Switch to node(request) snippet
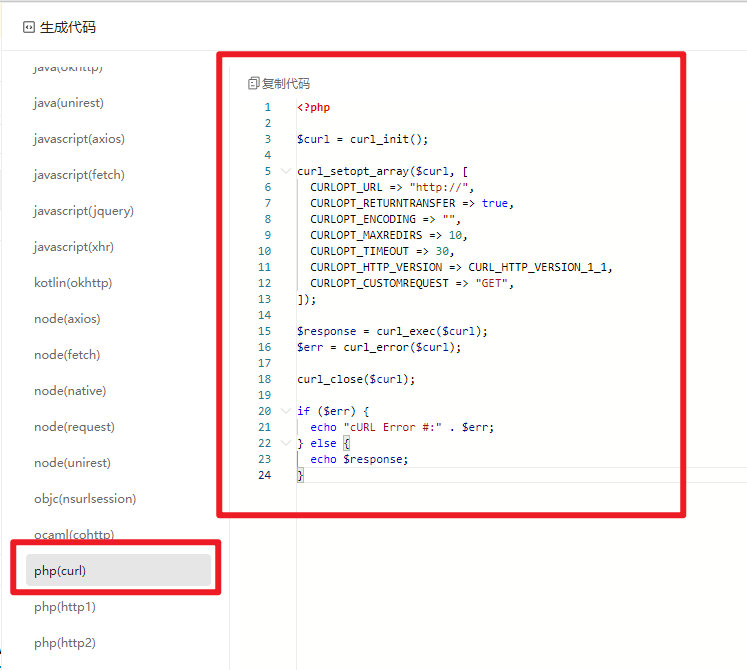 point(74,427)
